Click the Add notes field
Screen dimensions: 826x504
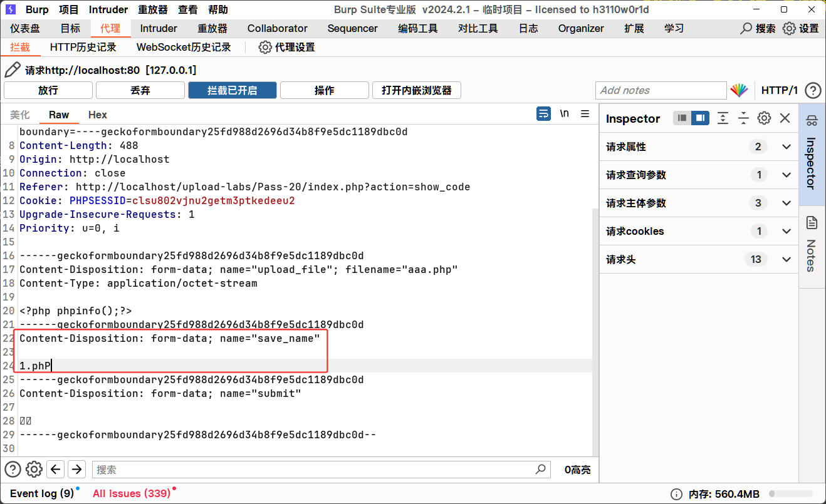tap(661, 90)
